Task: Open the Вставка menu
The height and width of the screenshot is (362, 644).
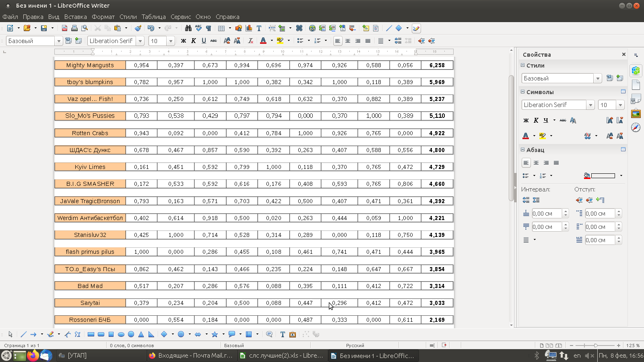Action: pos(75,17)
